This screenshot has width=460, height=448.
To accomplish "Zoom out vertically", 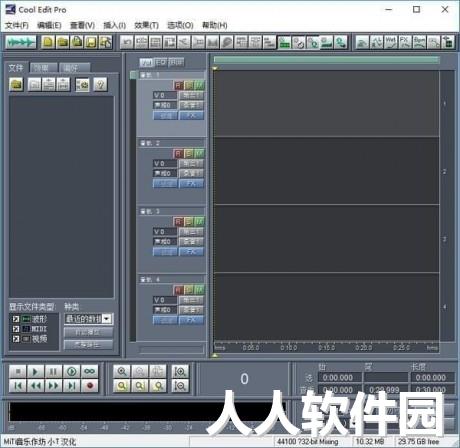I will click(x=180, y=386).
